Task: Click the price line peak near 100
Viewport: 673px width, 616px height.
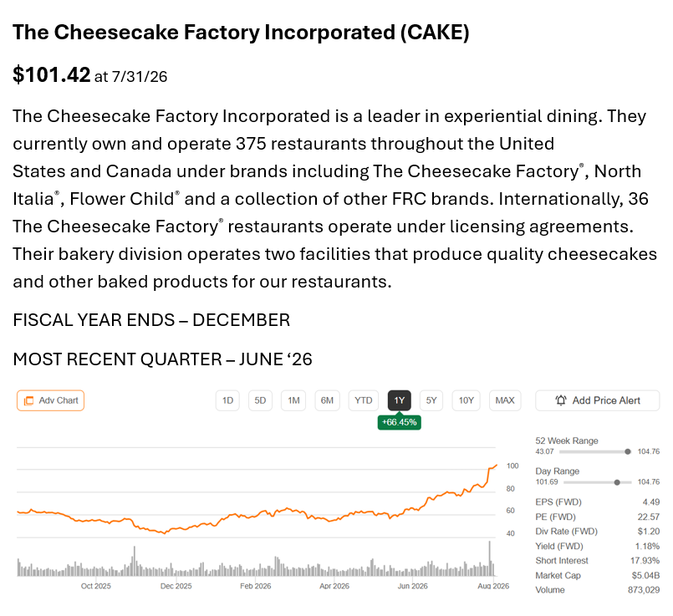Action: coord(496,465)
